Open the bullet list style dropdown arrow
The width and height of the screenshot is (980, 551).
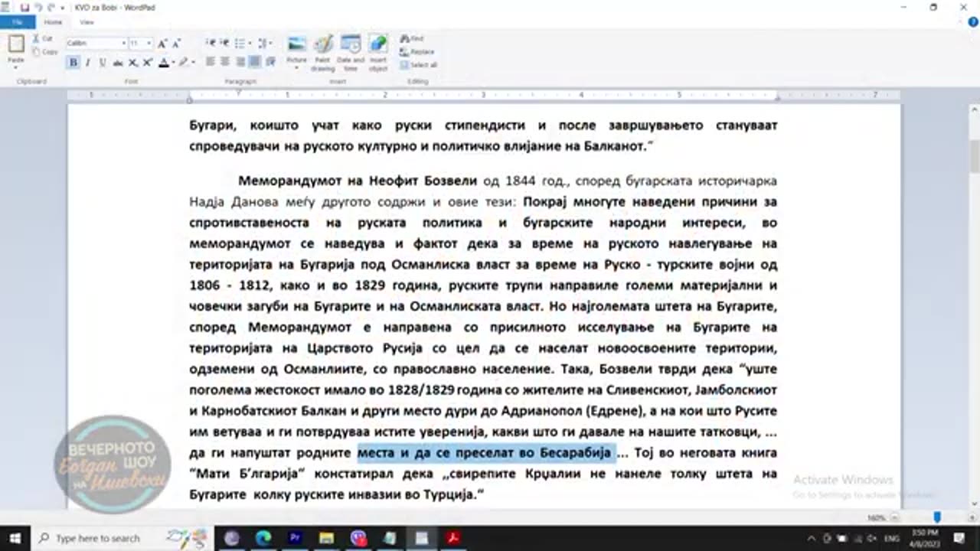click(250, 43)
